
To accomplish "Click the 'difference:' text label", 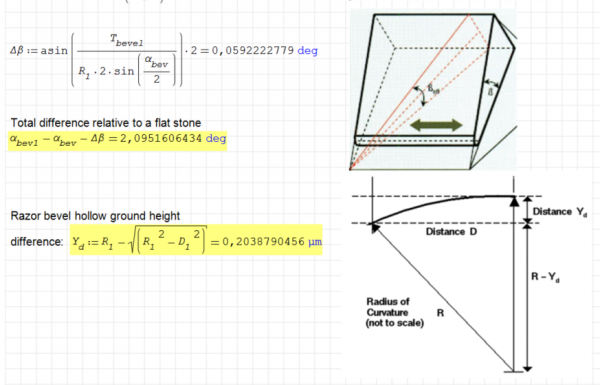I will click(x=36, y=242).
